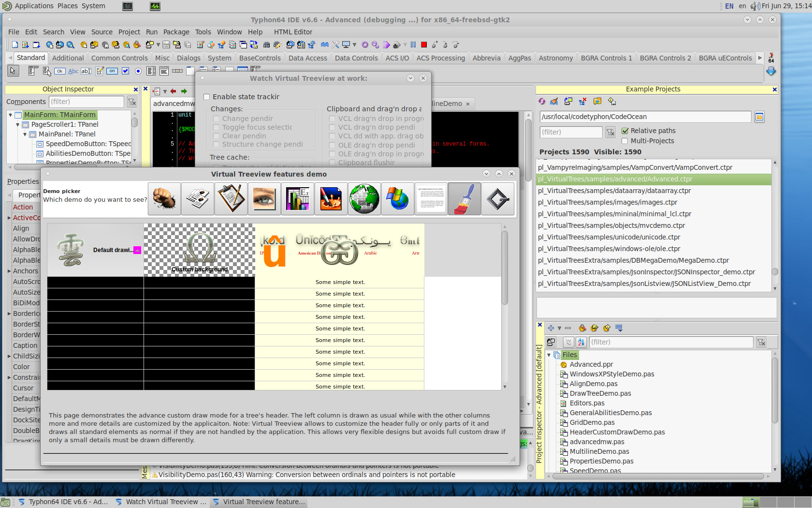Click the refresh icon in Example Projects

coord(542,101)
